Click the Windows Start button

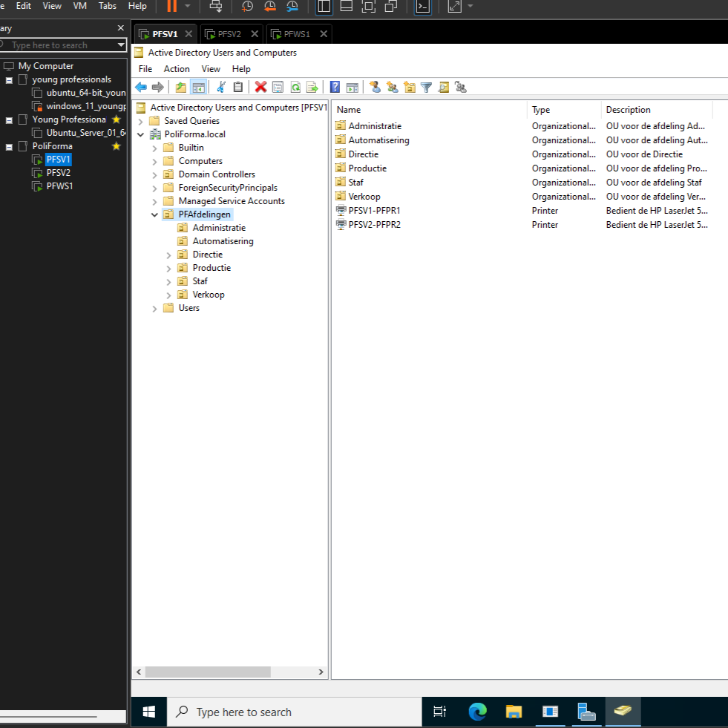pyautogui.click(x=148, y=711)
